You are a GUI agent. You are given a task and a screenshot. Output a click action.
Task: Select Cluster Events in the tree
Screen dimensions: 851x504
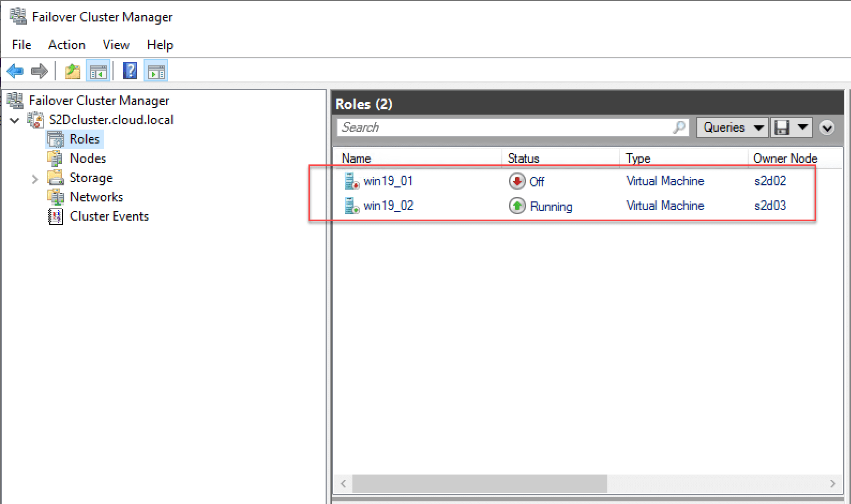109,216
